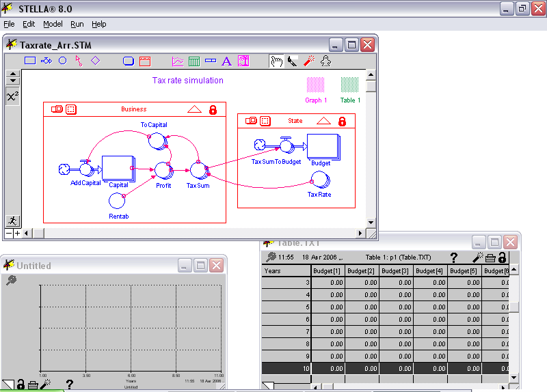Select the Capital stock
Image resolution: width=547 pixels, height=392 pixels.
tap(118, 168)
